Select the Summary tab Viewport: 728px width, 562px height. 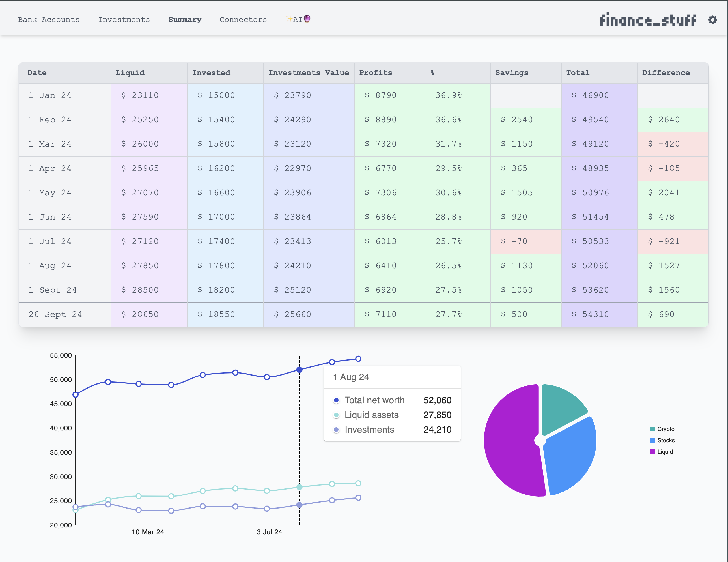click(x=185, y=20)
